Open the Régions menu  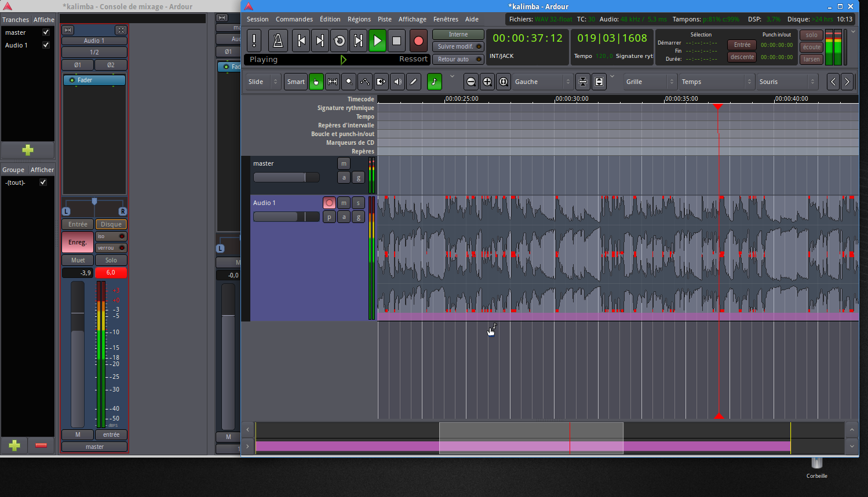359,19
